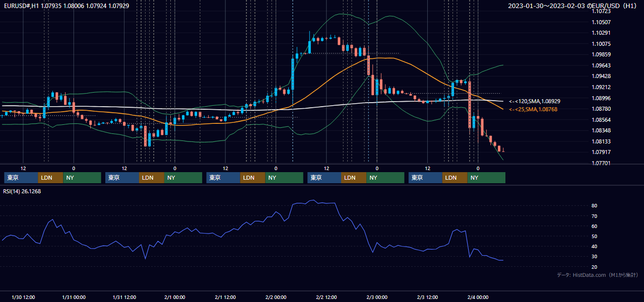The image size is (644, 302).
Task: Click the 1.10723 price axis label
Action: tap(601, 11)
